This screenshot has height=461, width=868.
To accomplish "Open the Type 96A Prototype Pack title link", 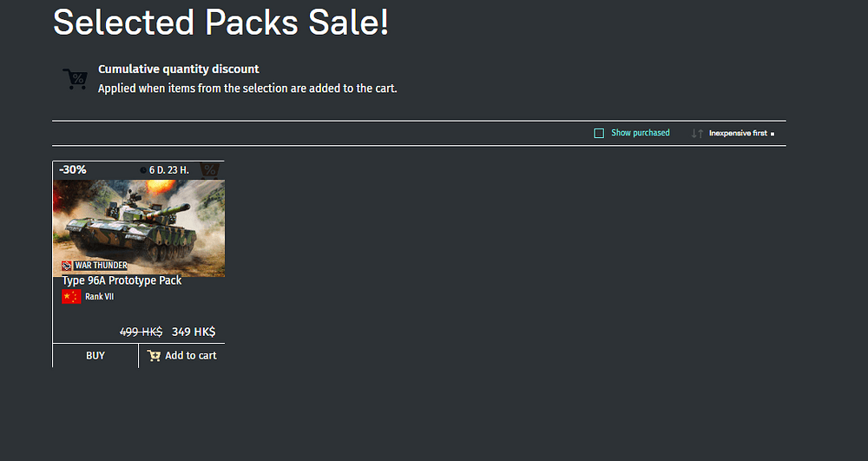I will (122, 280).
